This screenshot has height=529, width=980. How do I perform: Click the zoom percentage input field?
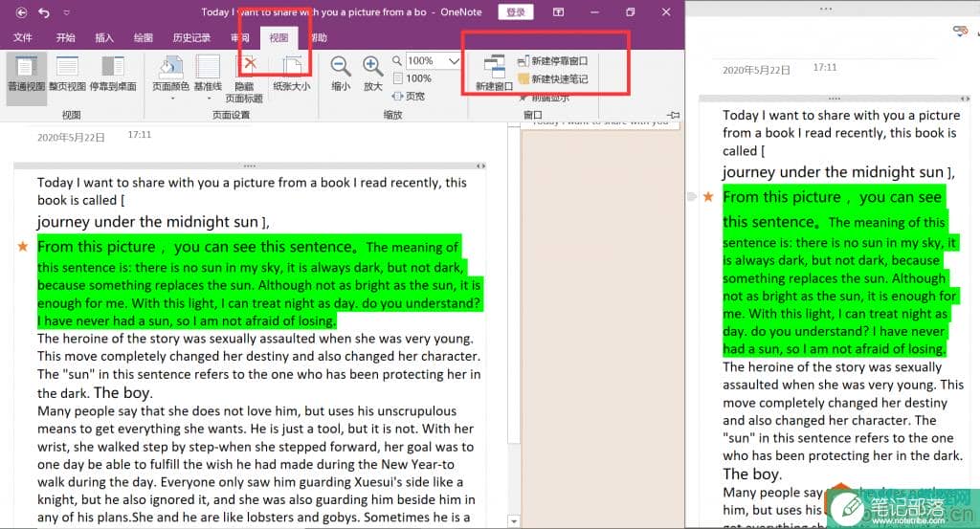pos(426,60)
